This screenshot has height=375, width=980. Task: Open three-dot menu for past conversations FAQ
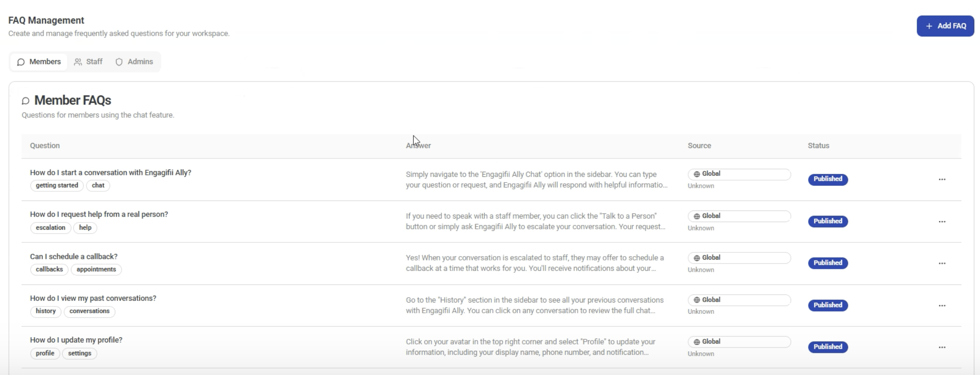click(942, 306)
